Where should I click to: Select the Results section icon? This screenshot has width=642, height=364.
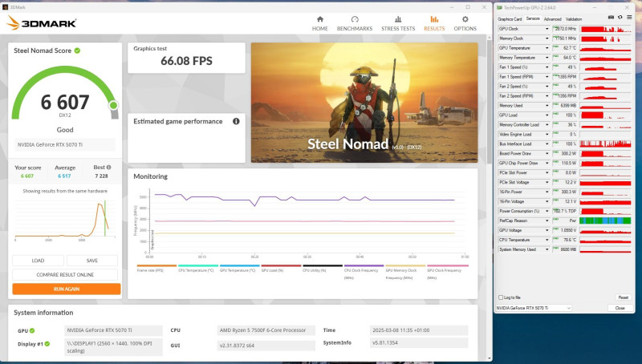tap(434, 19)
